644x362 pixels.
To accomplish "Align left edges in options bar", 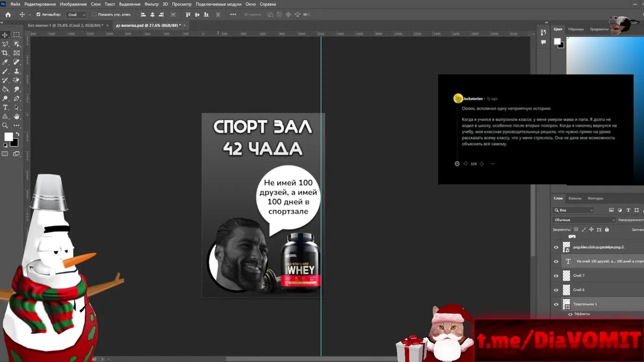I will (x=143, y=15).
